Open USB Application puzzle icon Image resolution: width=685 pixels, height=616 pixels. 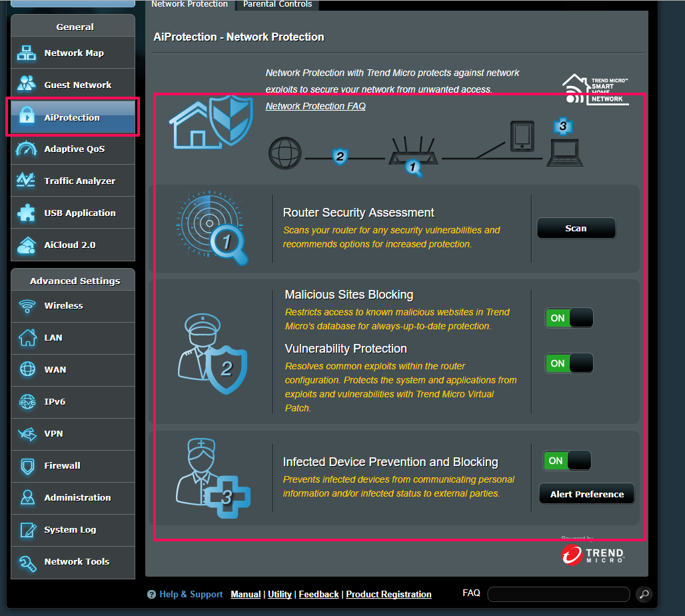pos(26,213)
